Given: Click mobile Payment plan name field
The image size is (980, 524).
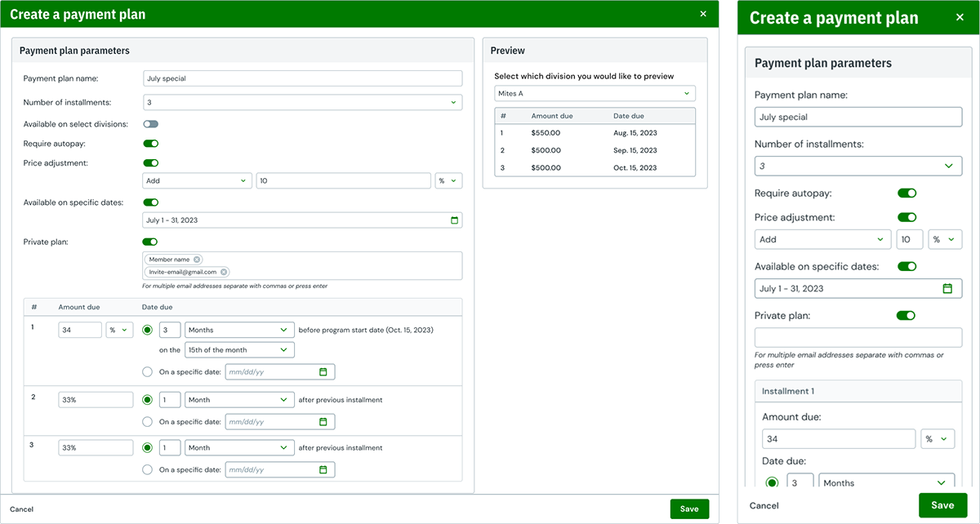Looking at the screenshot, I should tap(858, 117).
